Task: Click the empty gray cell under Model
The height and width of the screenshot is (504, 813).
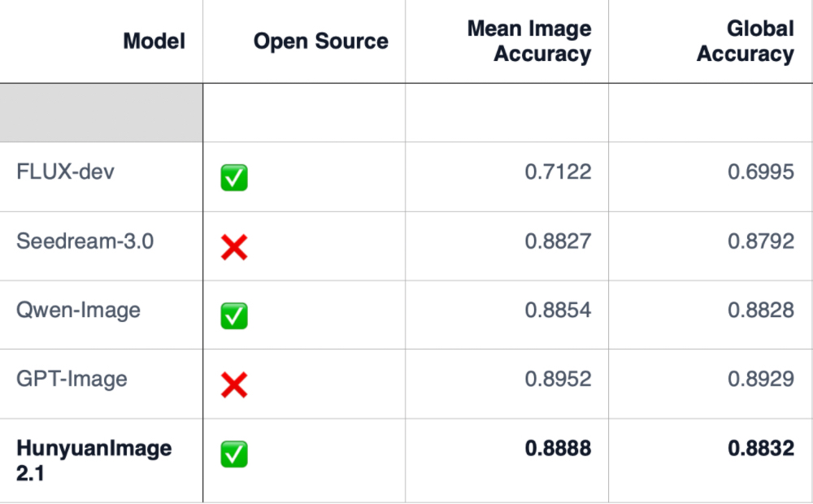Action: [x=101, y=112]
